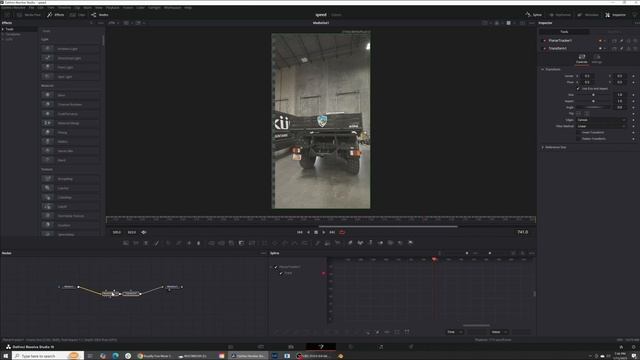This screenshot has height=360, width=640.
Task: Select the Blinn material tool
Action: (70, 95)
